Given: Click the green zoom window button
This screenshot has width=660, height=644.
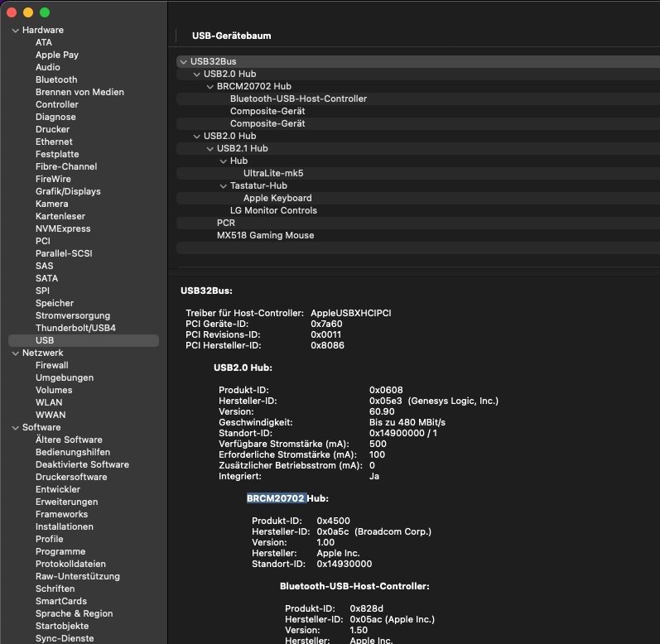Looking at the screenshot, I should (45, 12).
